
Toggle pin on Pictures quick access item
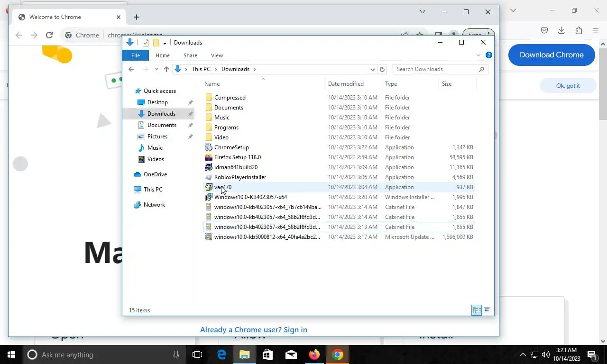tap(190, 136)
